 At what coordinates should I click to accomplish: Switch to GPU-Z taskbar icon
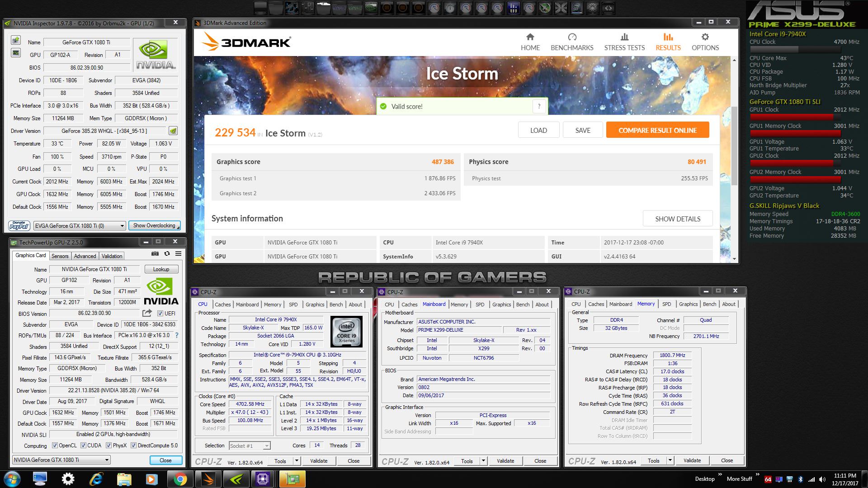(292, 479)
